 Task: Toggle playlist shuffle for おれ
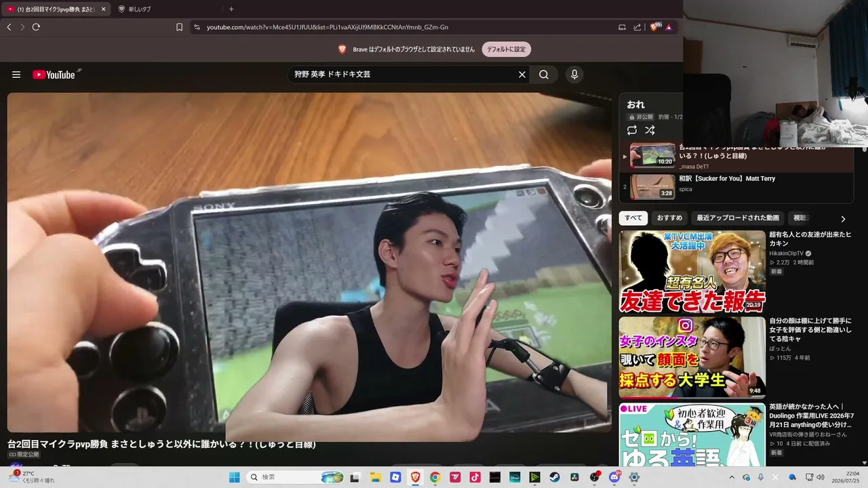coord(650,130)
